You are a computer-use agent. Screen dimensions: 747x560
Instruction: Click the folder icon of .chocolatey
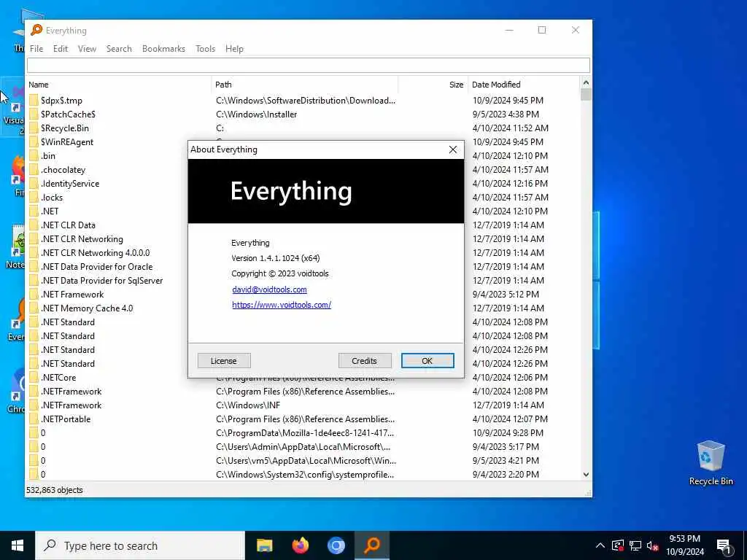click(34, 169)
